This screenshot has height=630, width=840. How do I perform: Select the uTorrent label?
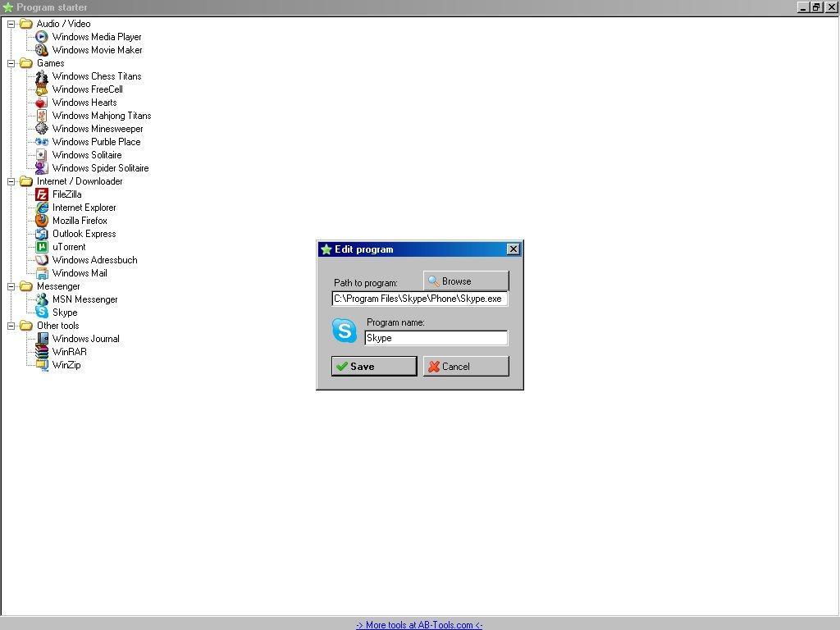[x=69, y=247]
